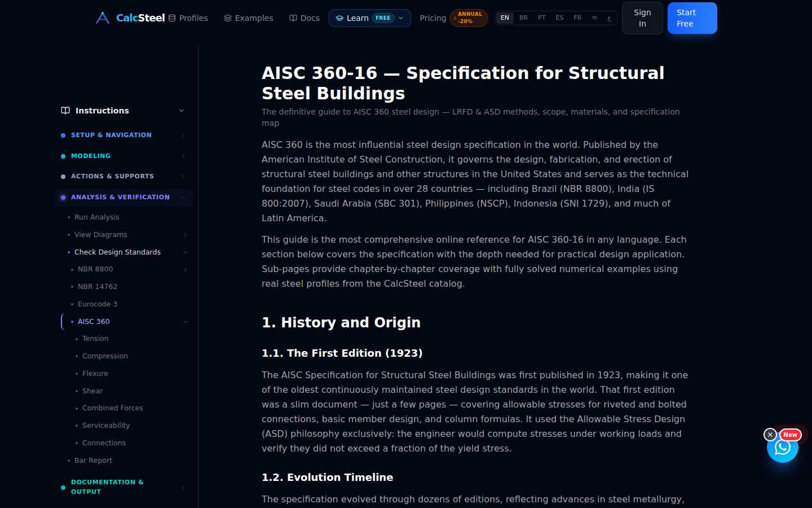Open the Serviceability sub-page
The height and width of the screenshot is (508, 812).
[106, 426]
